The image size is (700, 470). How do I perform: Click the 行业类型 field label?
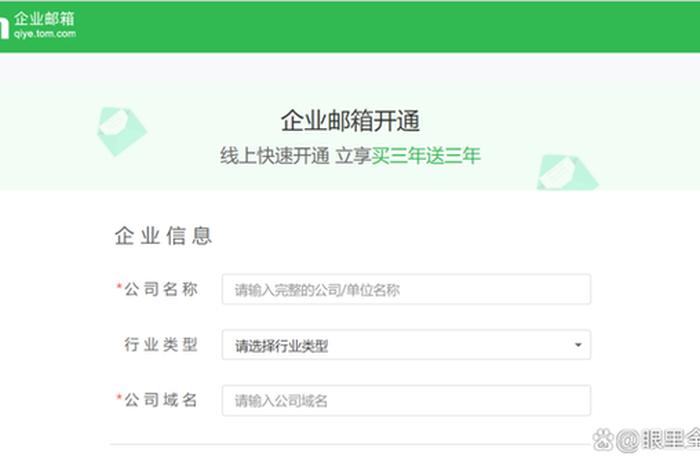[x=161, y=345]
